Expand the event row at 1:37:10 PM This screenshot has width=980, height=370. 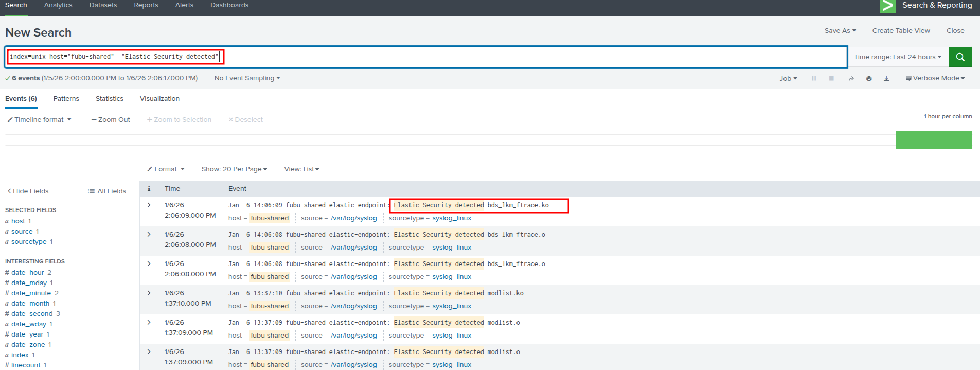[x=149, y=293]
